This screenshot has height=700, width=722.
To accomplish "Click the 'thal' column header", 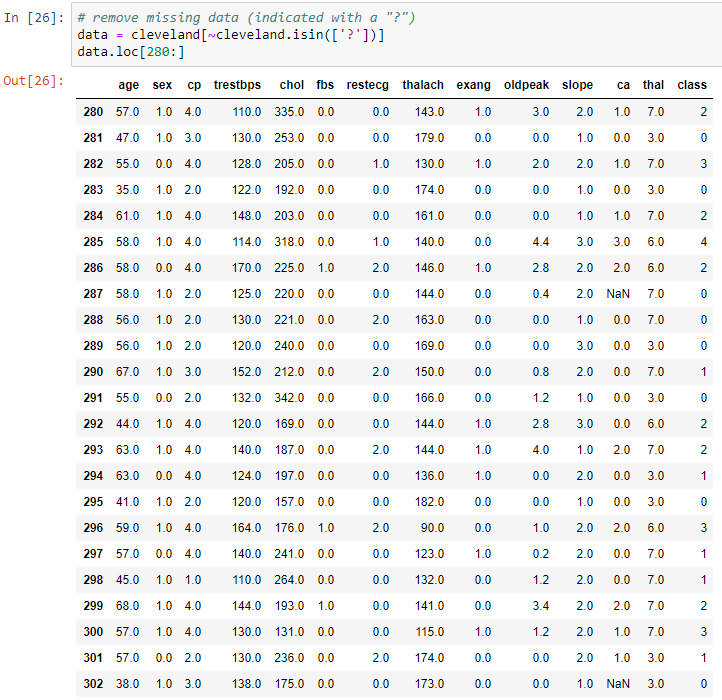I will [x=653, y=85].
